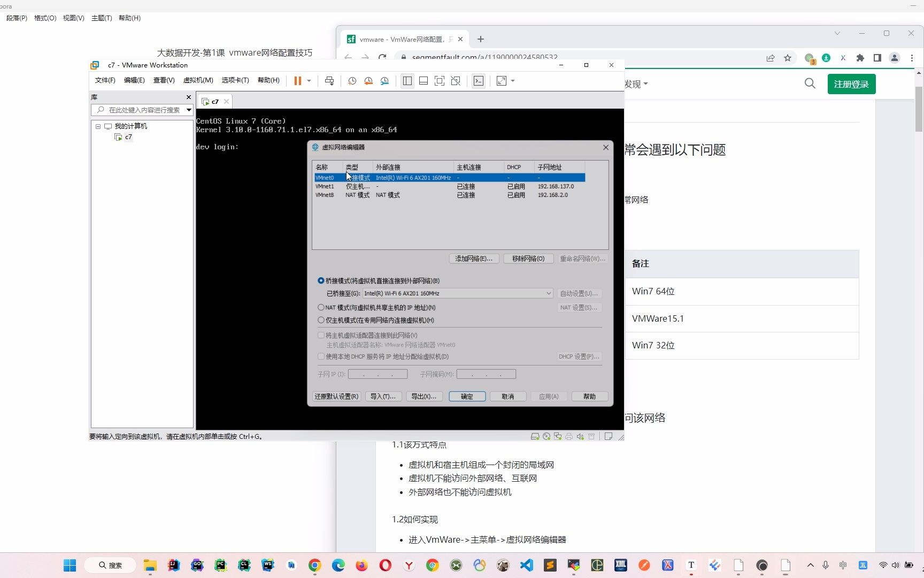
Task: Open the 编辑(E) menu in VMware
Action: (x=134, y=80)
